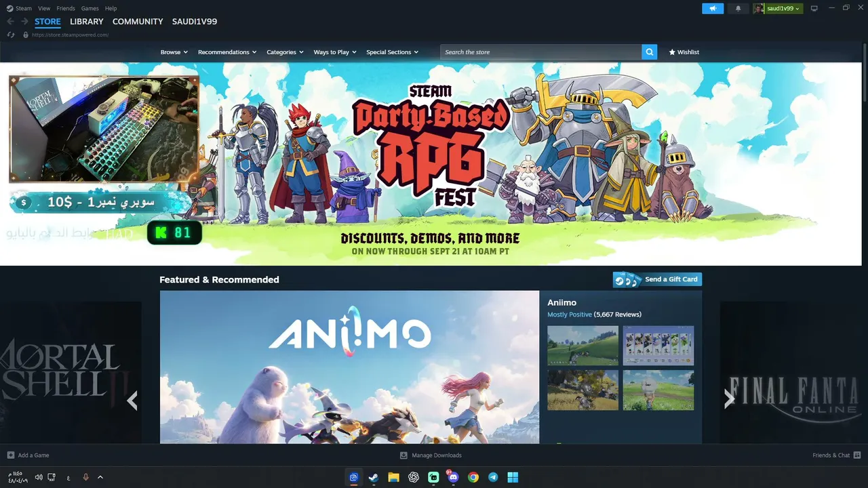The image size is (868, 488).
Task: Go forward with the right arrow
Action: tap(24, 22)
